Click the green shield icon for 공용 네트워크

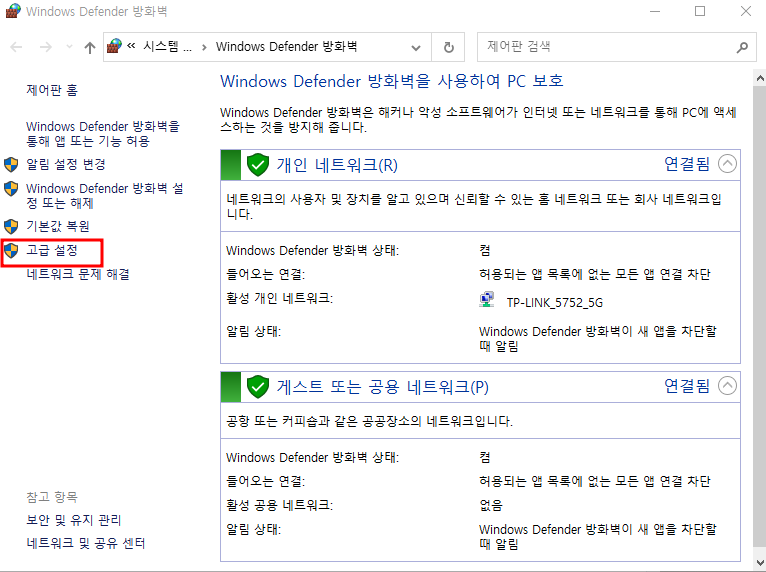[x=257, y=386]
